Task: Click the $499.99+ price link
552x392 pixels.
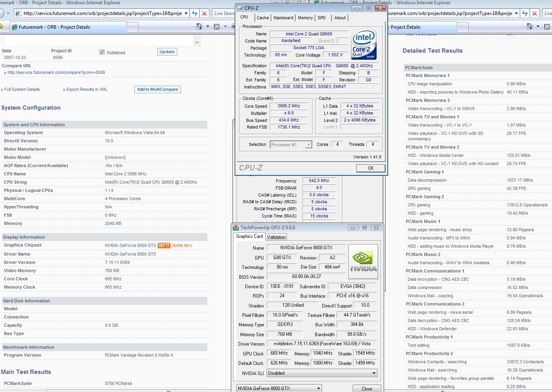Action: coord(182,245)
